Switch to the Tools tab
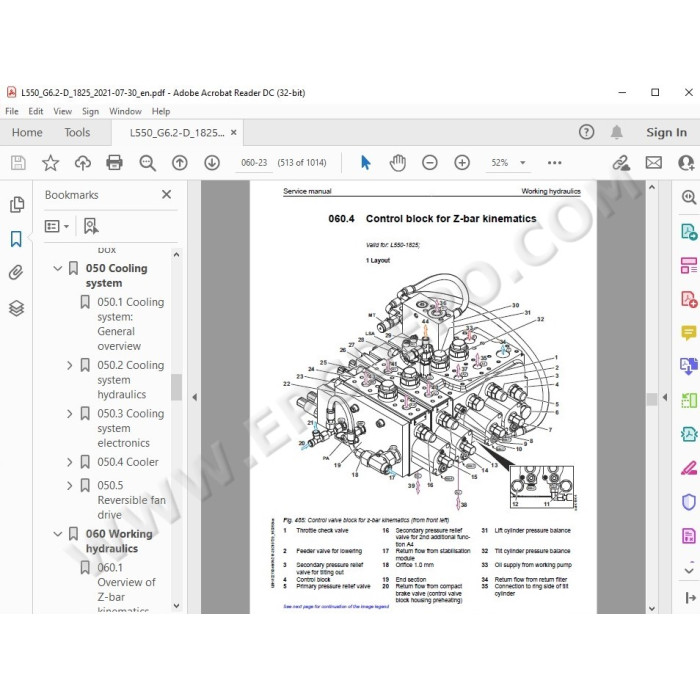700x700 pixels. point(77,132)
